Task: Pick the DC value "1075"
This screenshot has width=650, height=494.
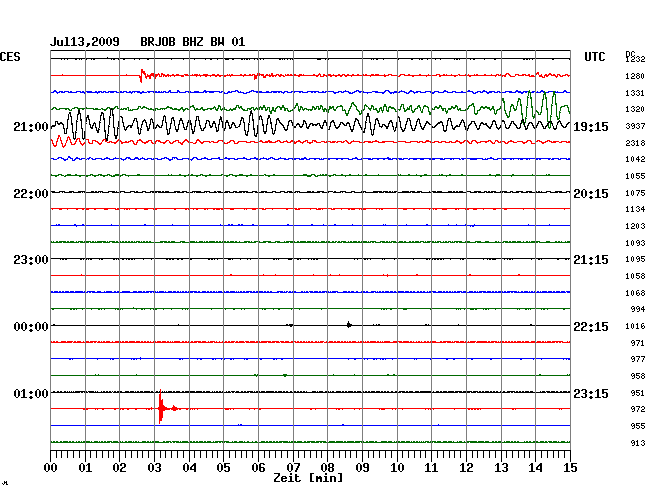Action: click(635, 193)
